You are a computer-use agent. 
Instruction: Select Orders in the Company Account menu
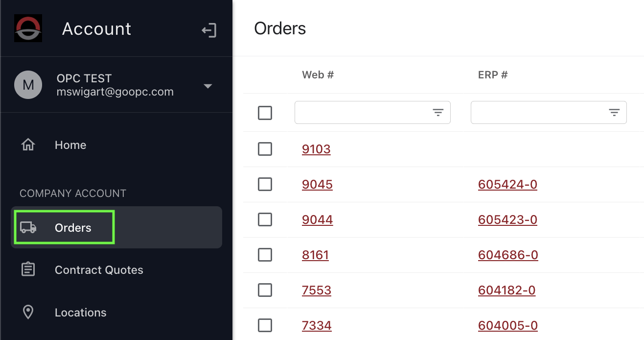72,227
